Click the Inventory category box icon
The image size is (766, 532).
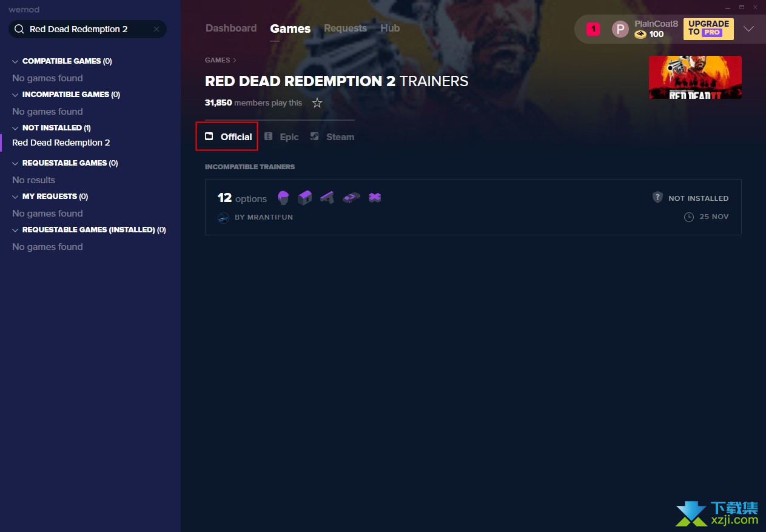[x=305, y=197]
